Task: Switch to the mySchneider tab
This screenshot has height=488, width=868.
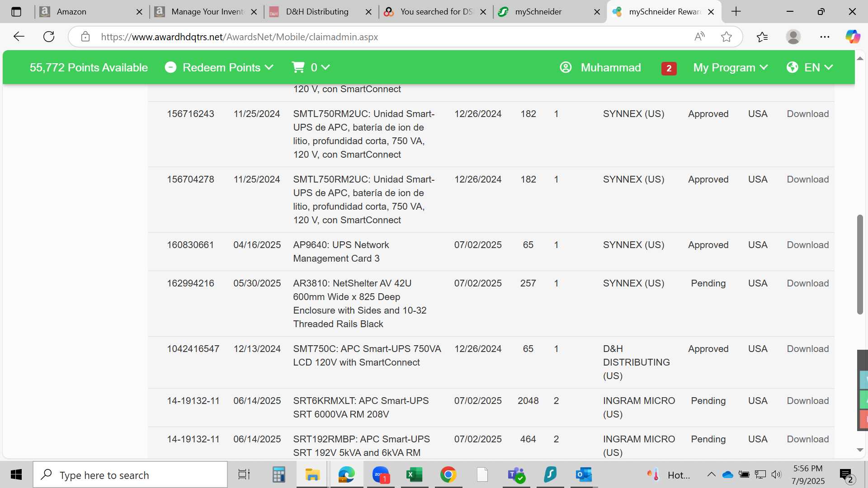Action: click(549, 12)
